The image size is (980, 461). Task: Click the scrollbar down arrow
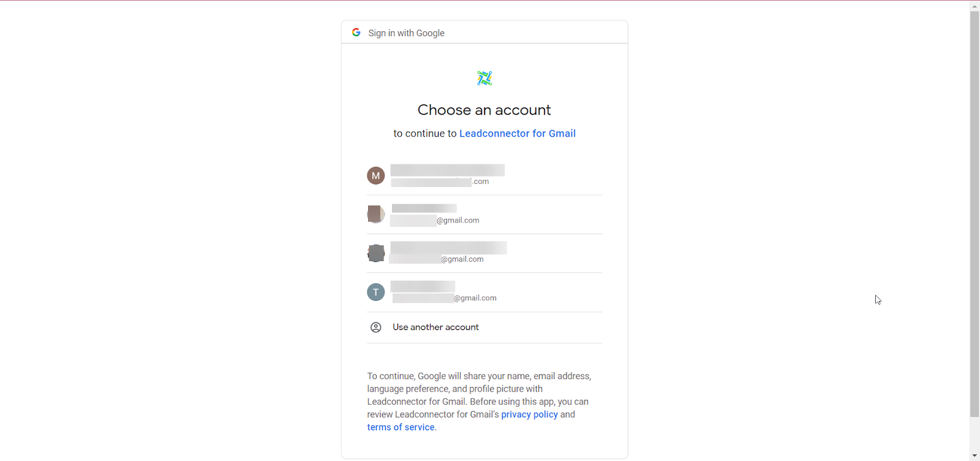click(x=974, y=455)
